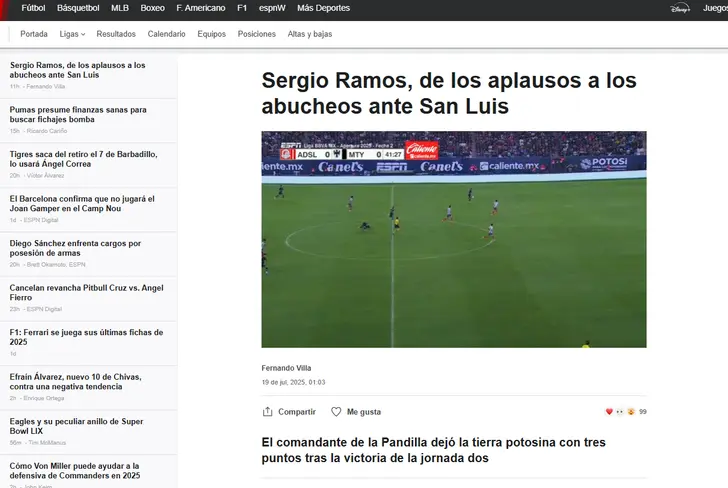728x488 pixels.
Task: Open the Más Deportes menu
Action: pyautogui.click(x=324, y=8)
